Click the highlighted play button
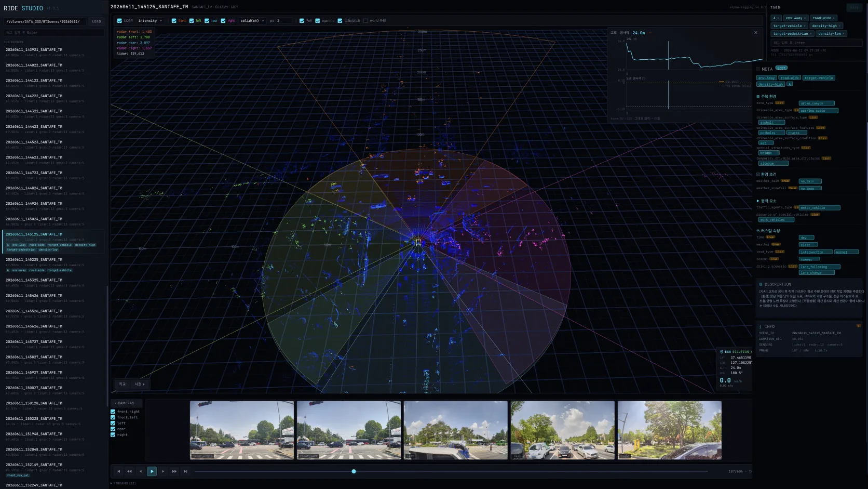 pyautogui.click(x=152, y=471)
